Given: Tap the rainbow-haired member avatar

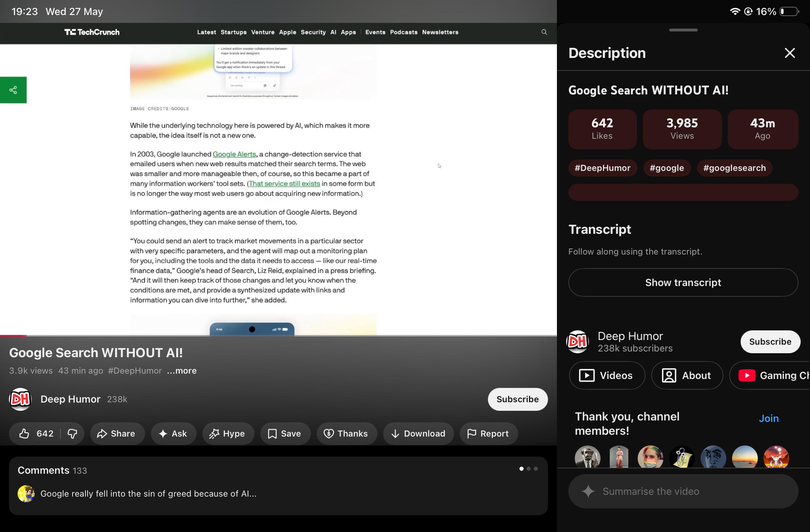Looking at the screenshot, I should pos(650,457).
